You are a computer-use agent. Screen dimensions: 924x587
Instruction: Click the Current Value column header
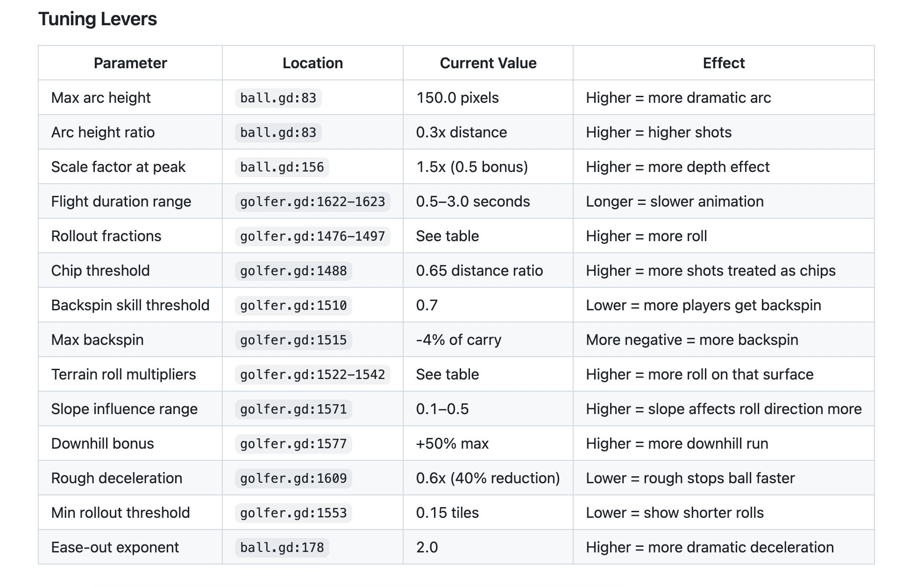(x=488, y=63)
